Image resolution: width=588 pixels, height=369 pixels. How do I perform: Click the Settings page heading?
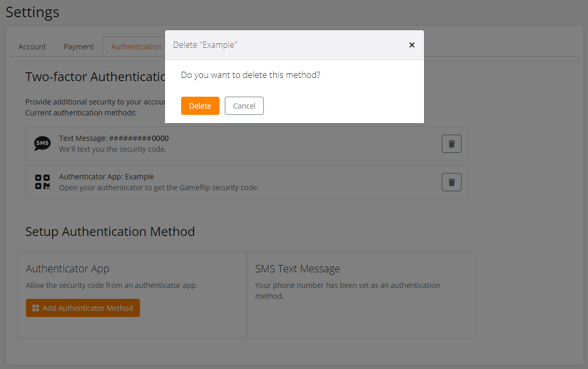(x=32, y=12)
